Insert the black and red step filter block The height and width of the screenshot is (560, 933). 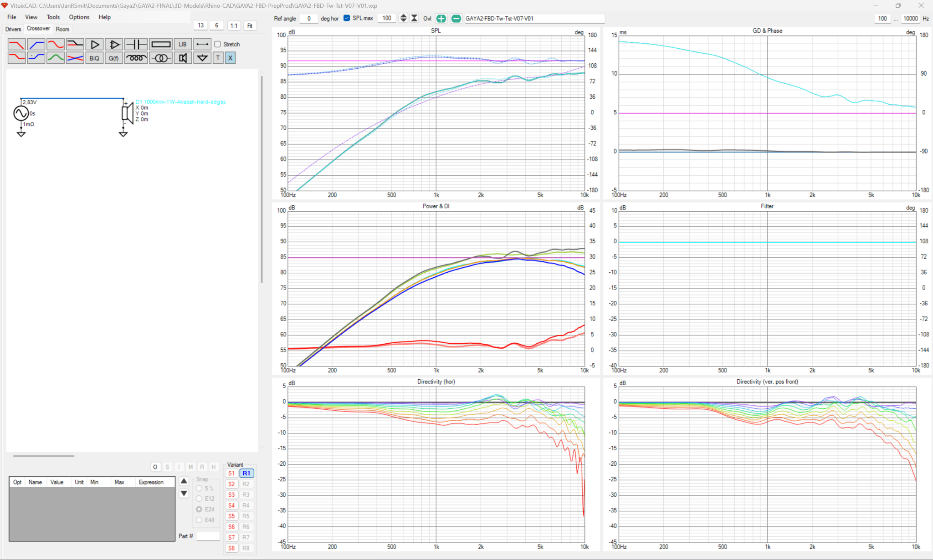[75, 44]
